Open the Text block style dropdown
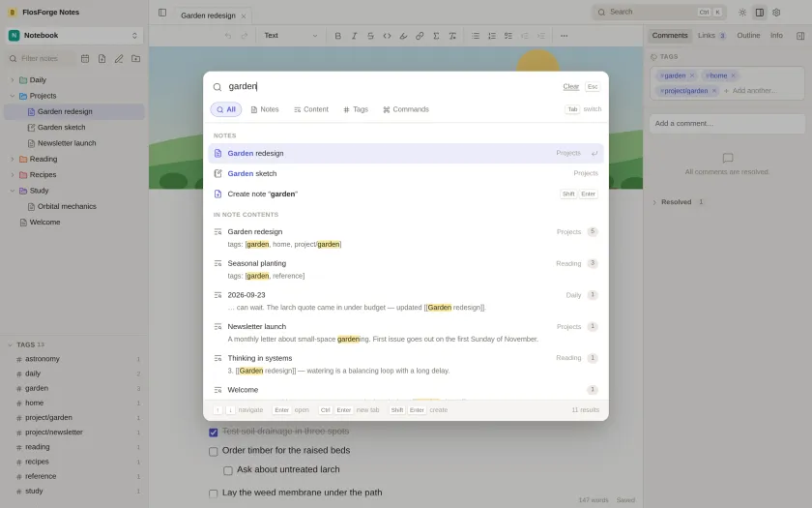This screenshot has width=812, height=508. 291,36
